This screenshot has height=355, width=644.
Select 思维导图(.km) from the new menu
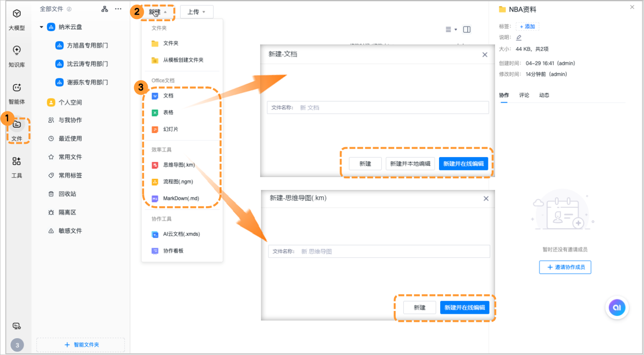click(178, 165)
